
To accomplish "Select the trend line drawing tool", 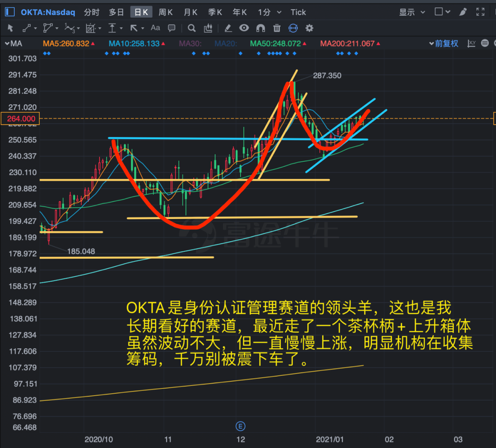I will point(27,28).
